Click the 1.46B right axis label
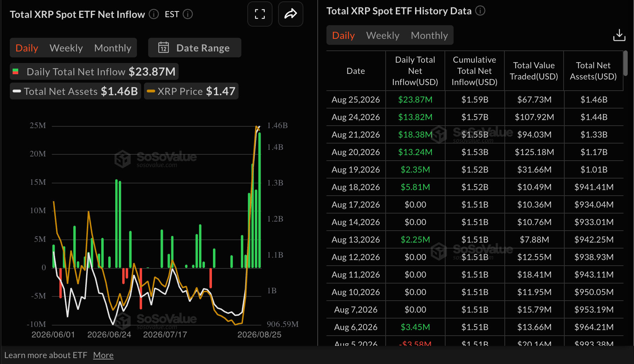634x364 pixels. click(277, 125)
